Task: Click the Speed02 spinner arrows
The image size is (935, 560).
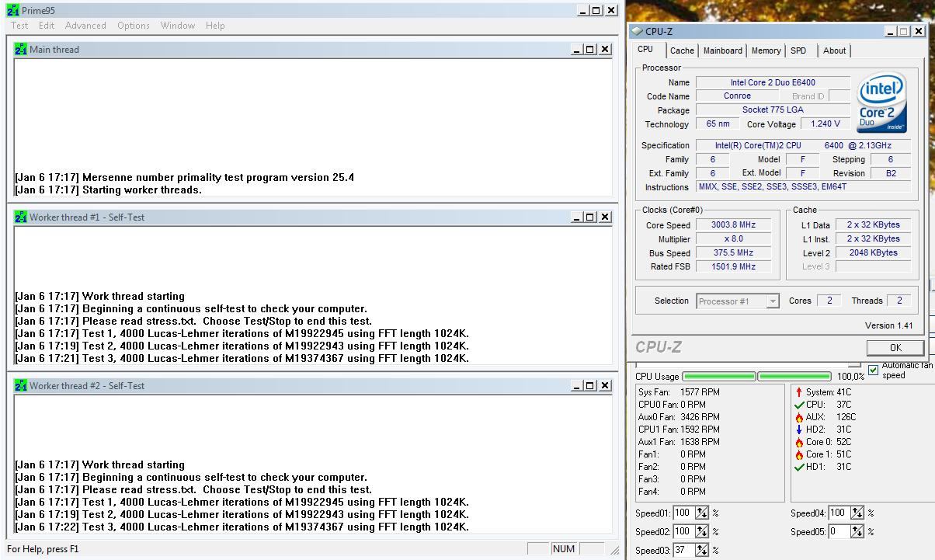Action: point(702,531)
